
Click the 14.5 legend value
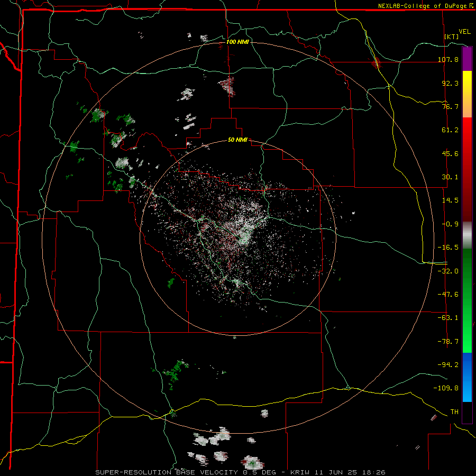click(450, 200)
